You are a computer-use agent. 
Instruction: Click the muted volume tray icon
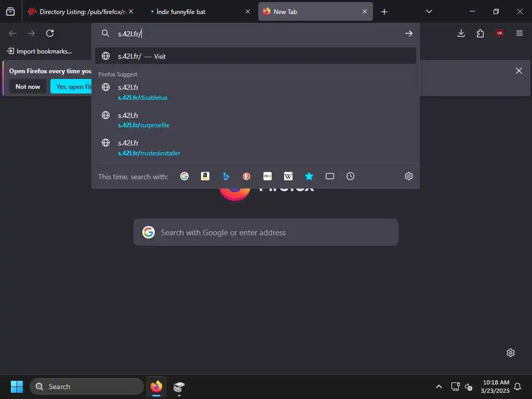coord(469,387)
